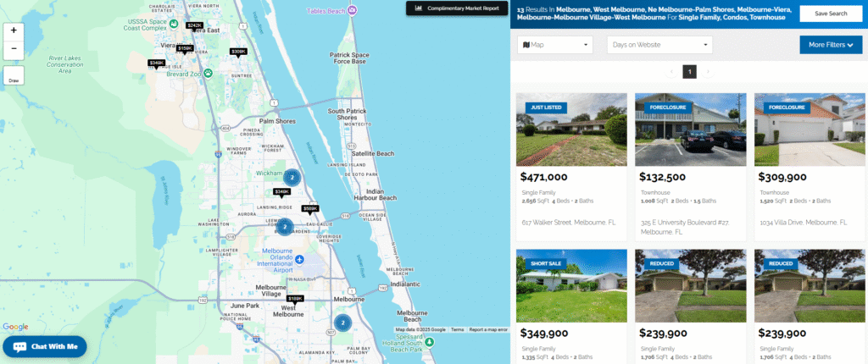
Task: Click the Melbourne Orlando Airport plane icon
Action: [299, 259]
